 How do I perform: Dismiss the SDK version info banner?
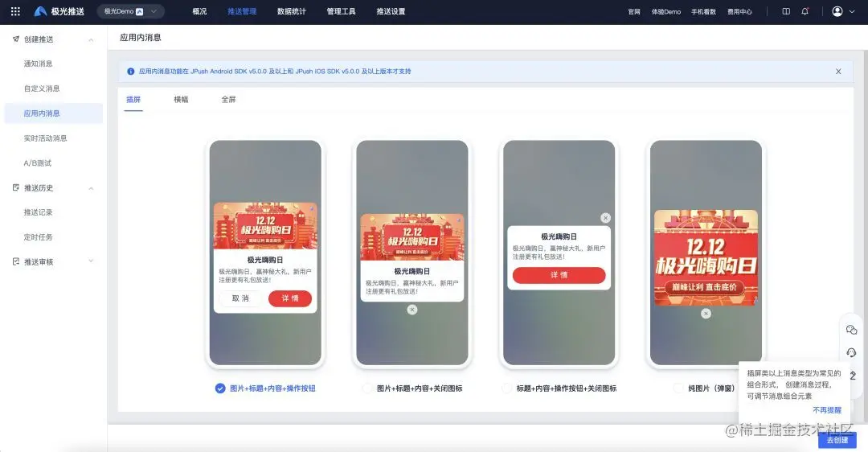tap(838, 72)
